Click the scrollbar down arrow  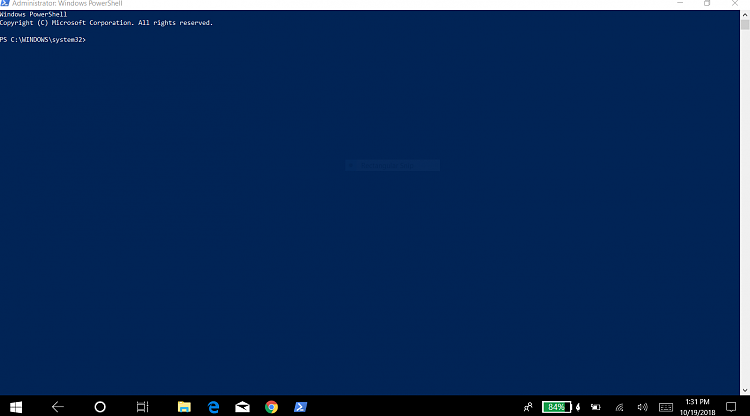point(745,391)
